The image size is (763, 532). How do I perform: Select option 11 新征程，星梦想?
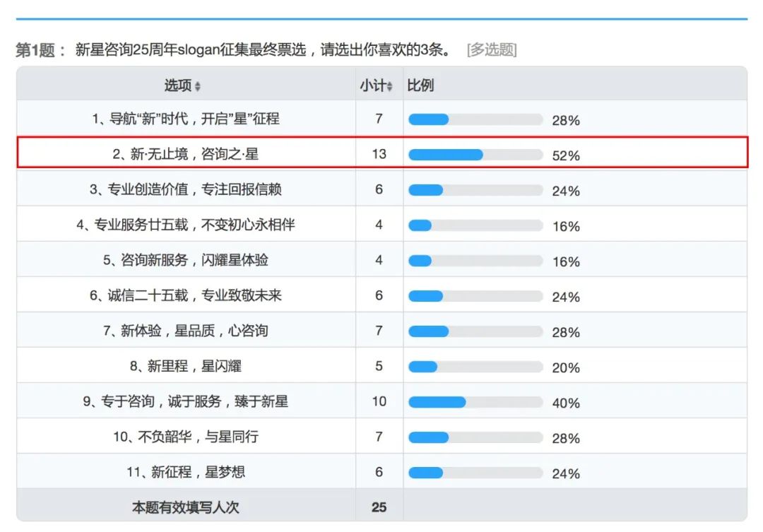tap(186, 472)
